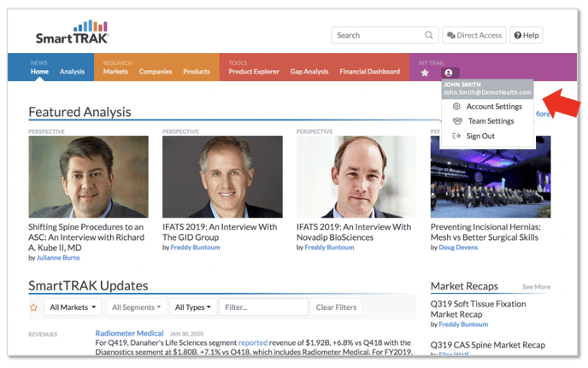Click the SmartTRAK Updates heading

pyautogui.click(x=89, y=285)
